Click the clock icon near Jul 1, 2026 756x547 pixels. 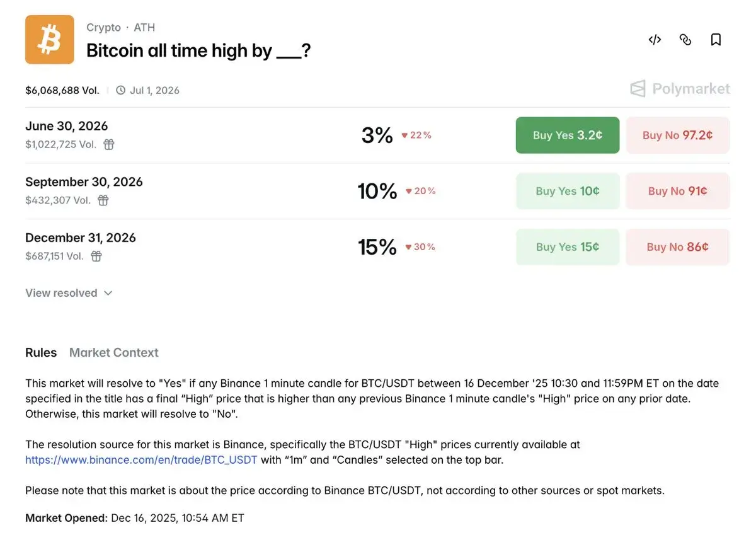[121, 90]
